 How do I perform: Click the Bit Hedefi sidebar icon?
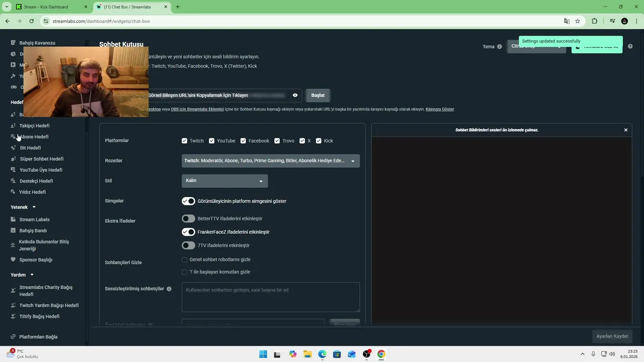point(13,148)
